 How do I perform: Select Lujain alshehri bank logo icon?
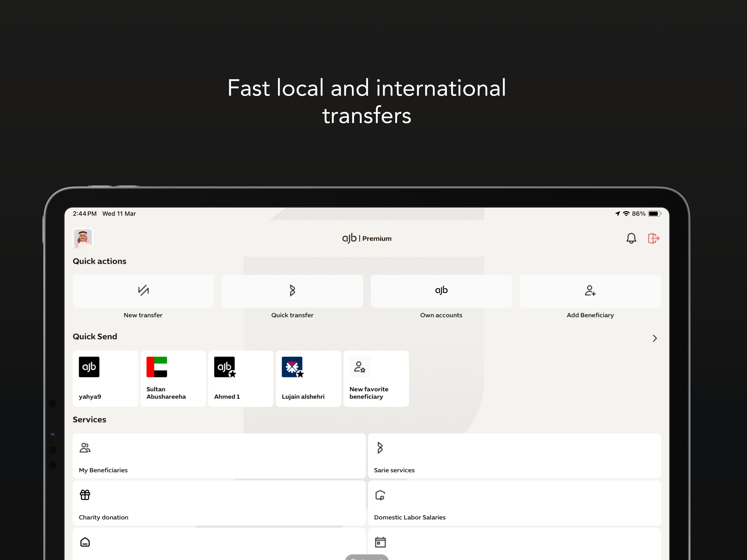293,367
